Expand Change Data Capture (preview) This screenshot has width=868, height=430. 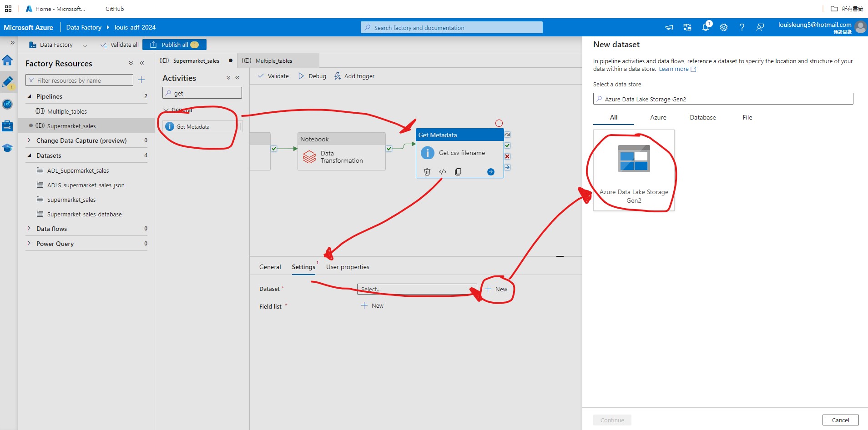[x=29, y=140]
